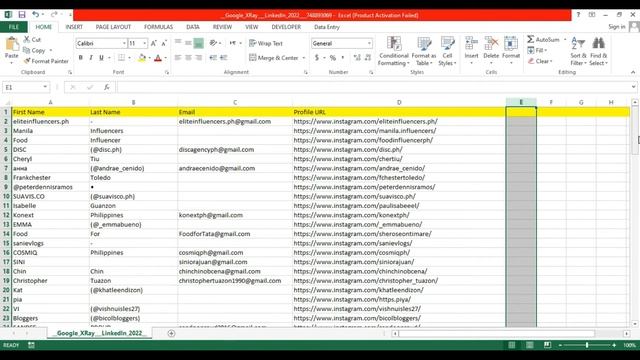Select column D header
This screenshot has height=360, width=640.
pos(399,102)
